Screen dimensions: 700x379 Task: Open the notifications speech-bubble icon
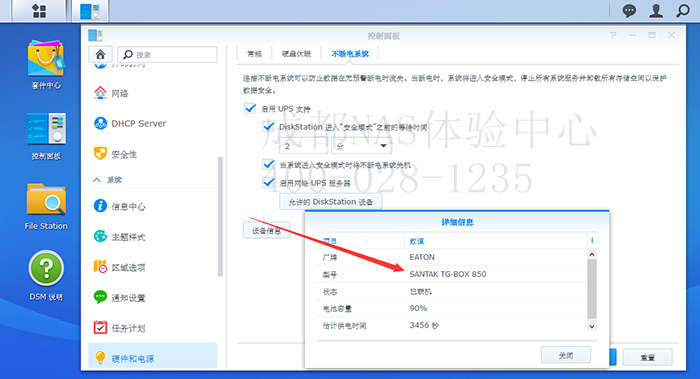(629, 11)
